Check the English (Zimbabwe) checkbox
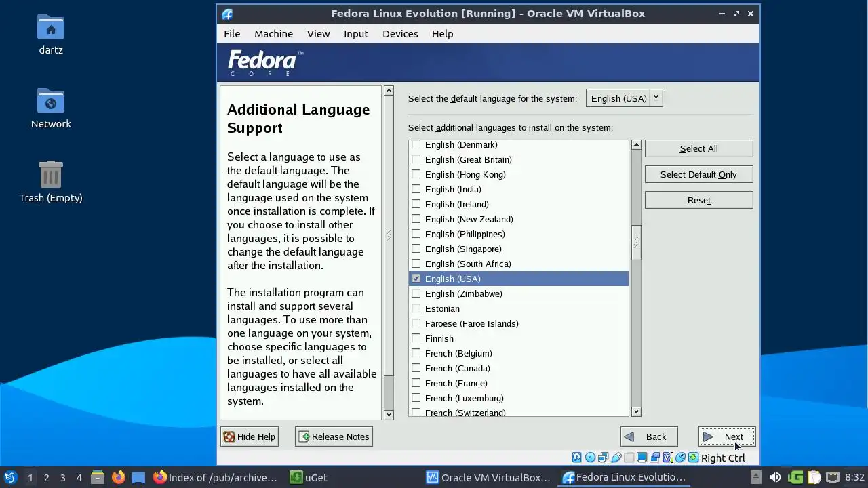This screenshot has height=488, width=868. pos(416,293)
